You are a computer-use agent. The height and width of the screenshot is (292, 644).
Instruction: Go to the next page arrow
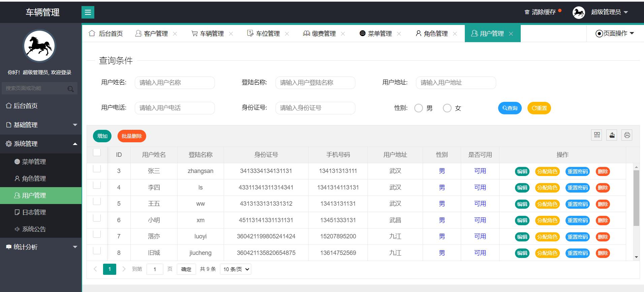coord(124,269)
